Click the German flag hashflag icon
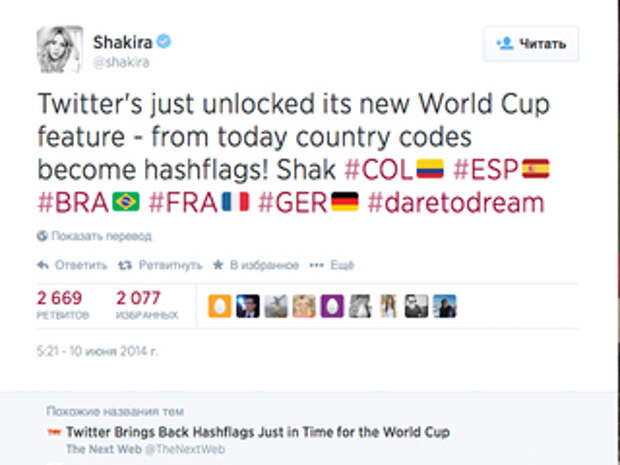This screenshot has width=620, height=465. pyautogui.click(x=345, y=202)
